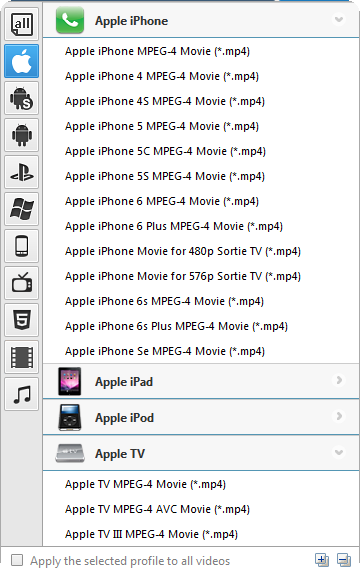Click the Apple iPad group header label
This screenshot has width=360, height=574.
coord(124,382)
